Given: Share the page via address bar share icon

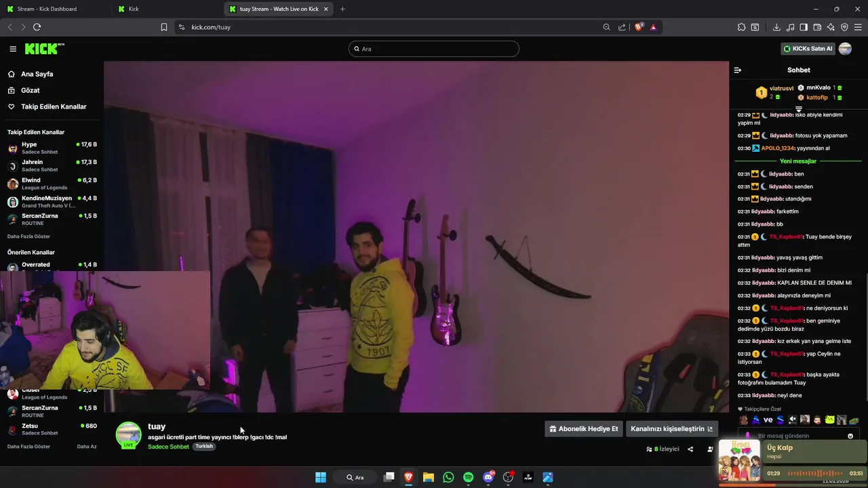Looking at the screenshot, I should [622, 27].
